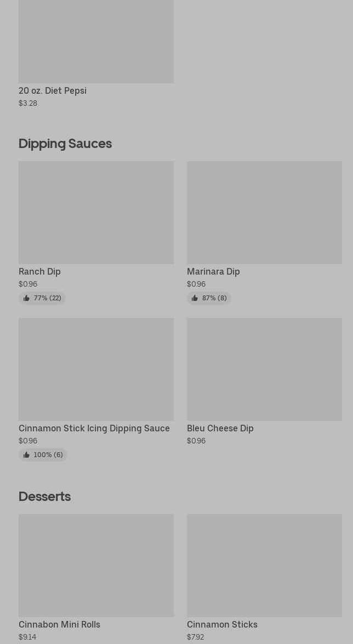Open the Cinnamon Sticks image
Viewport: 353px width, 644px height.
pyautogui.click(x=264, y=566)
